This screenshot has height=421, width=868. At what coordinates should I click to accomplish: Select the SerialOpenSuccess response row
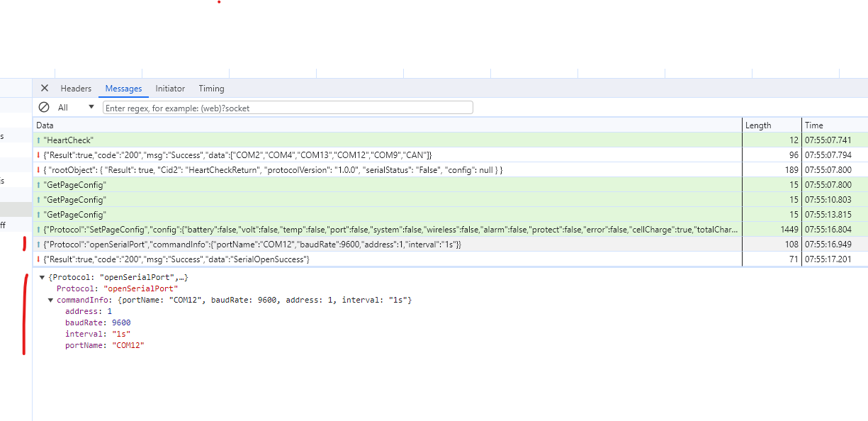coord(450,259)
